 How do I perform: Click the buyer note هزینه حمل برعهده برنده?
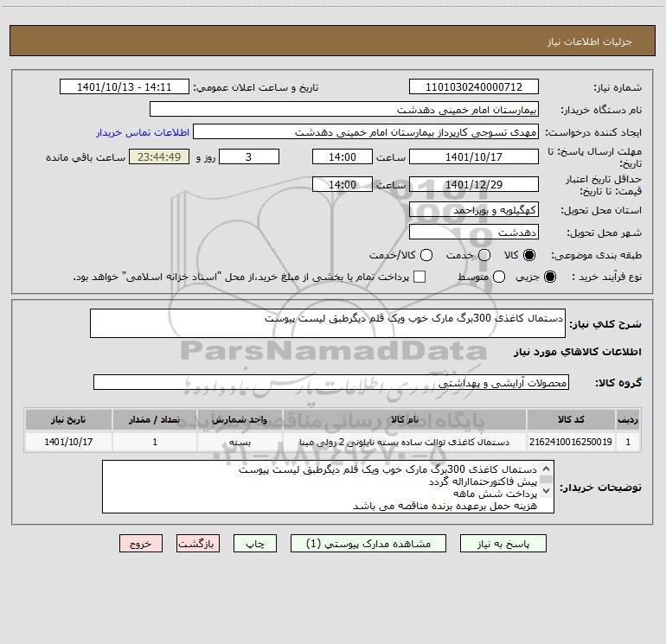pos(445,506)
